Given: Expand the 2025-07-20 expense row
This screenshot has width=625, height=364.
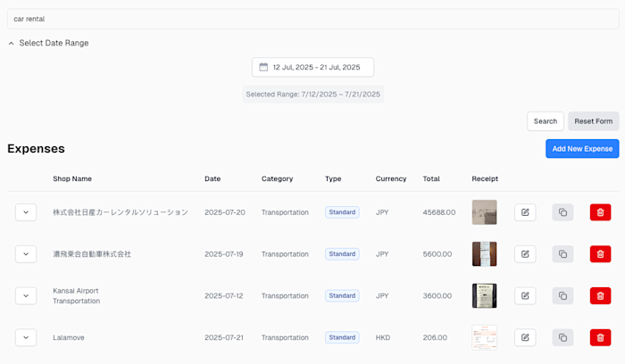Looking at the screenshot, I should (x=26, y=212).
